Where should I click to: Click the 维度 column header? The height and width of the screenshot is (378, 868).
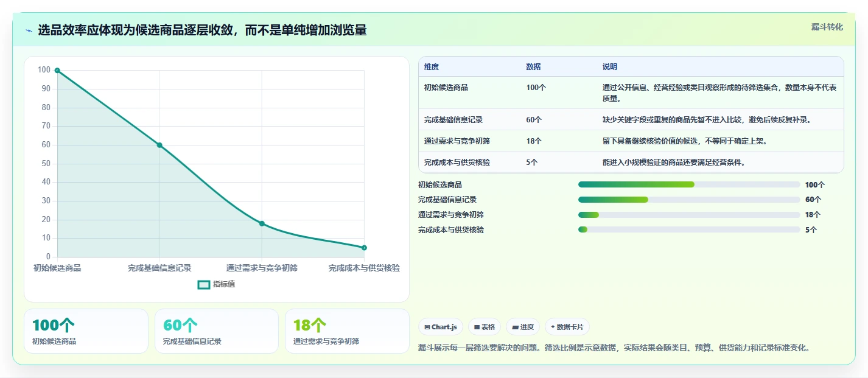(432, 67)
